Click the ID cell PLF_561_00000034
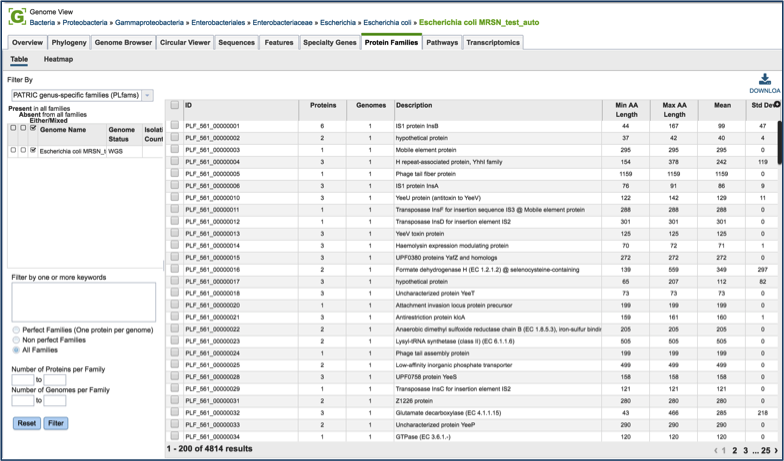This screenshot has height=461, width=784. click(212, 437)
